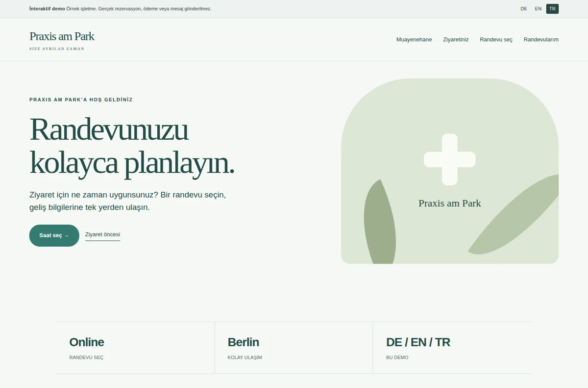Click the Saat seç button

(x=54, y=235)
